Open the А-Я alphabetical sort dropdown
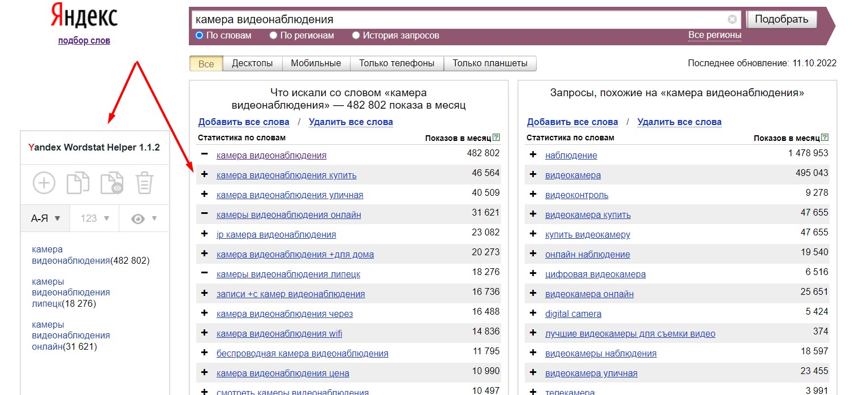 pyautogui.click(x=45, y=218)
